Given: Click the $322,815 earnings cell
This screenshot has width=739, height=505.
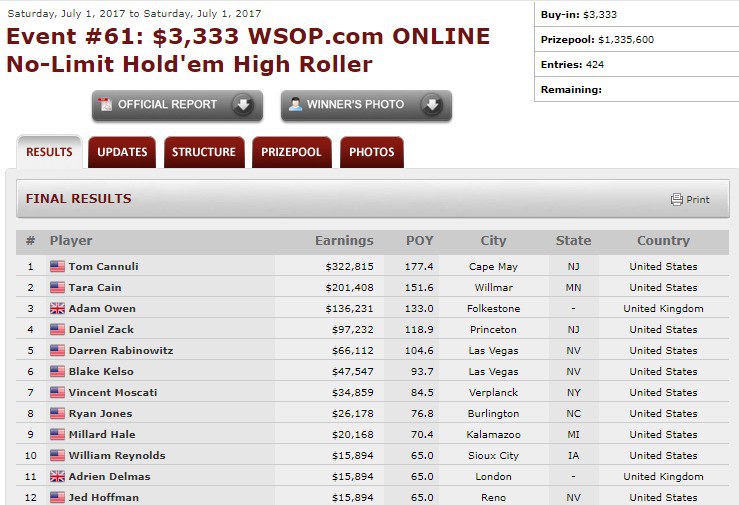Looking at the screenshot, I should pyautogui.click(x=349, y=267).
